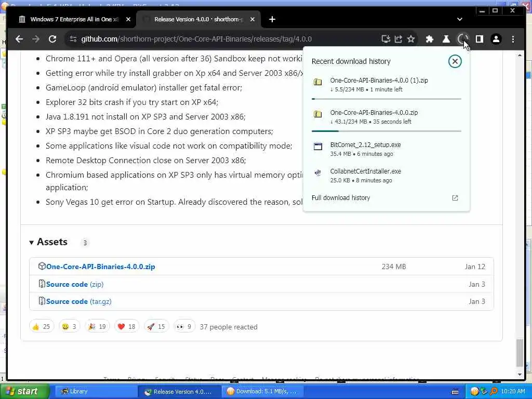This screenshot has width=532, height=399.
Task: Select Release Version 4.0 taskbar button
Action: (x=179, y=392)
